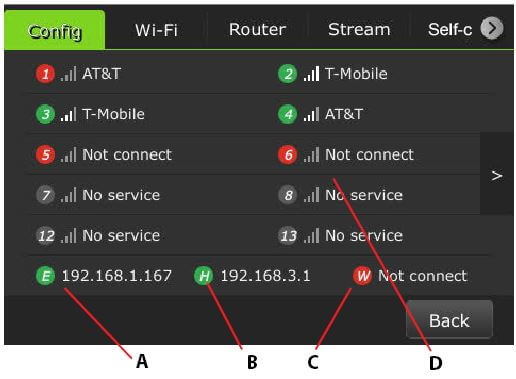Click T-Mobile signal bars on modem 2
The image size is (516, 379).
click(x=311, y=74)
